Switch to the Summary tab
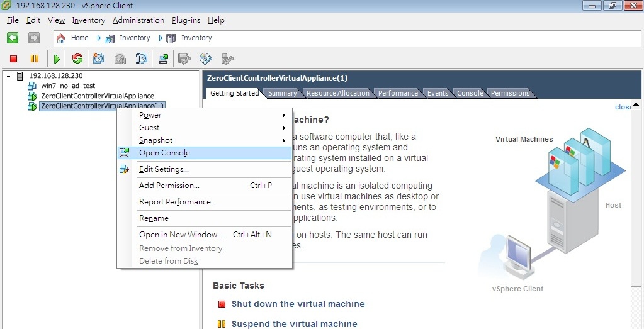This screenshot has width=644, height=329. click(x=283, y=94)
